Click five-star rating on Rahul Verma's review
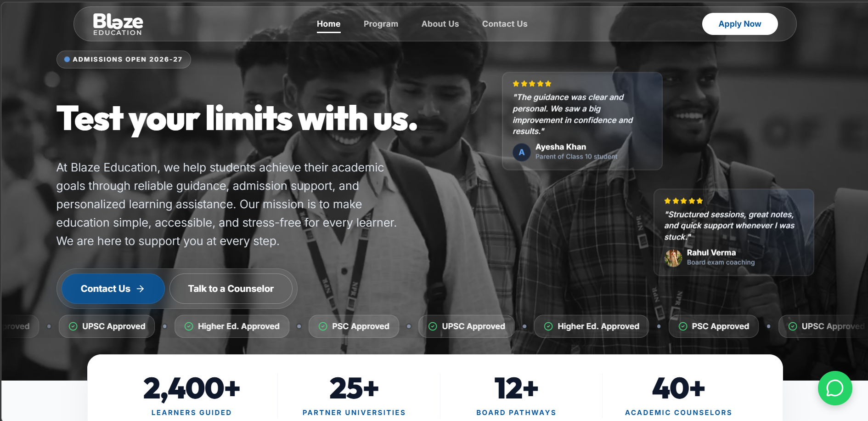 [x=683, y=201]
